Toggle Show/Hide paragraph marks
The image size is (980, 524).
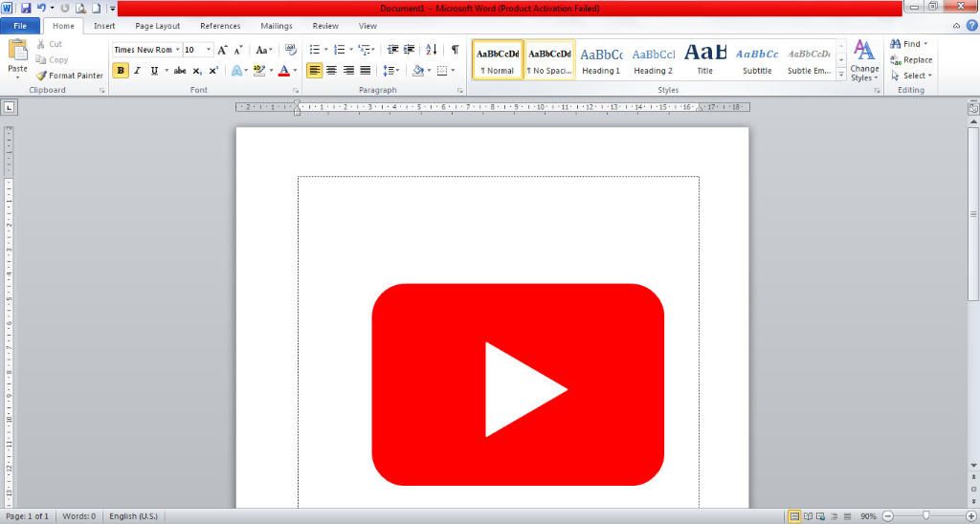pos(455,50)
